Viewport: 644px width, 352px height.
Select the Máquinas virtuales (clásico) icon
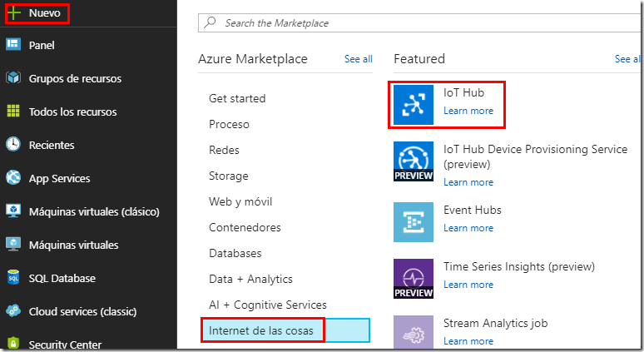tap(13, 211)
